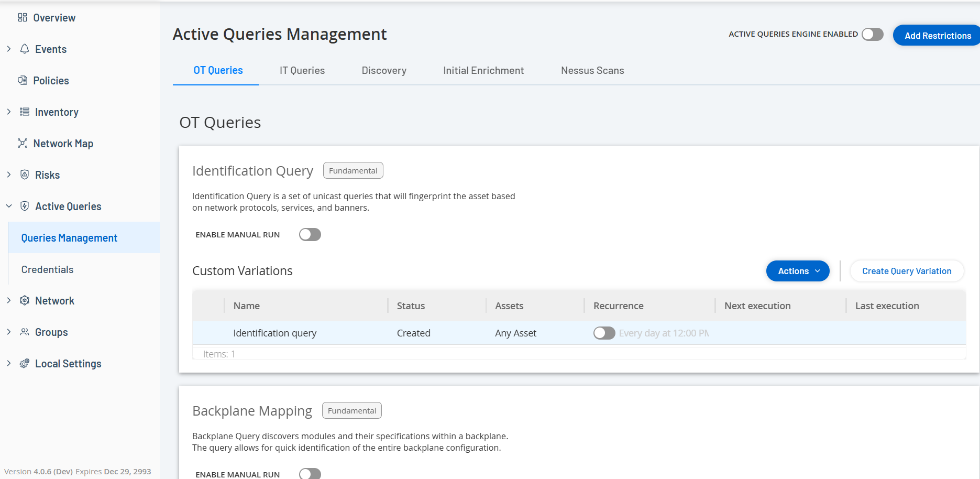Toggle the Active Queries Engine Enabled switch
The width and height of the screenshot is (980, 479).
click(872, 34)
